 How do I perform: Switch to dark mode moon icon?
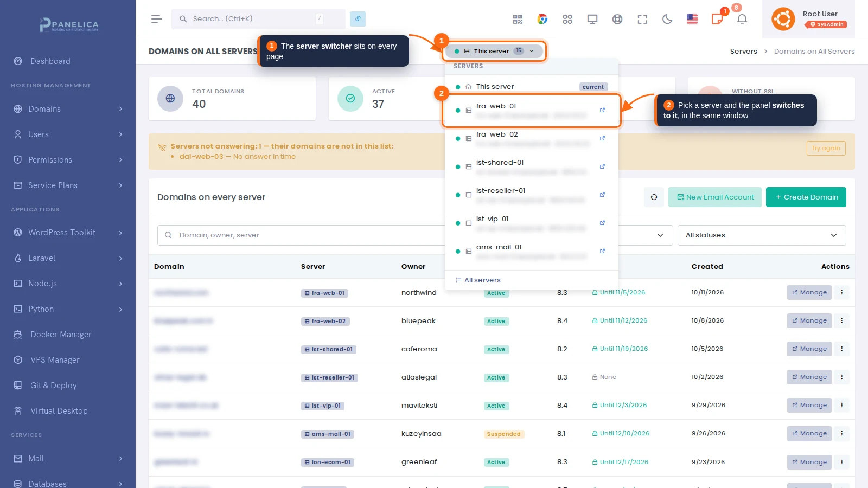click(667, 19)
